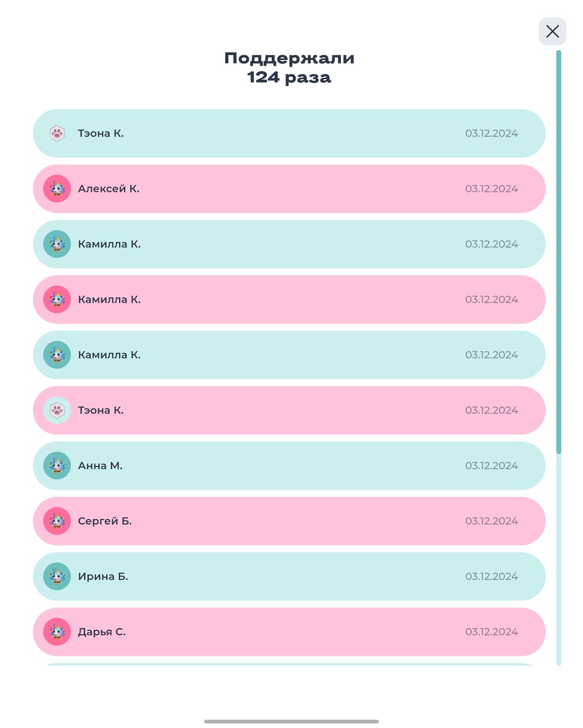Select the Дарья С. supporter row

(x=288, y=632)
